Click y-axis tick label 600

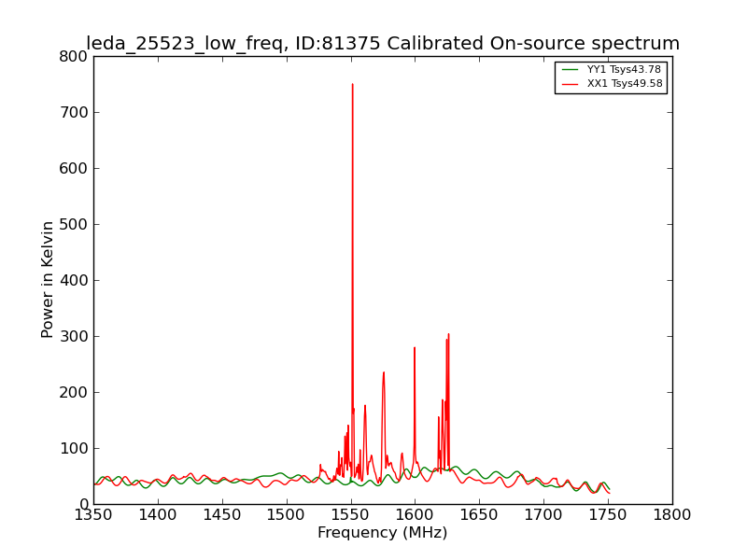point(74,169)
